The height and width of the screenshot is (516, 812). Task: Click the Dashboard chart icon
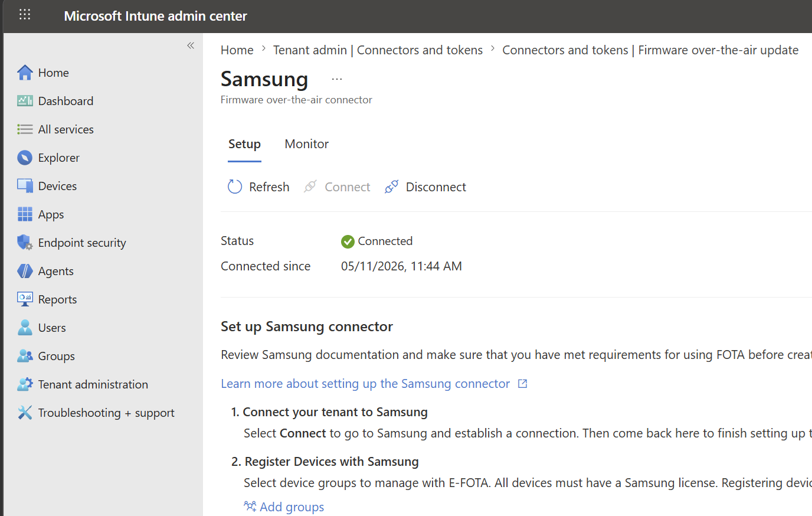(x=25, y=101)
